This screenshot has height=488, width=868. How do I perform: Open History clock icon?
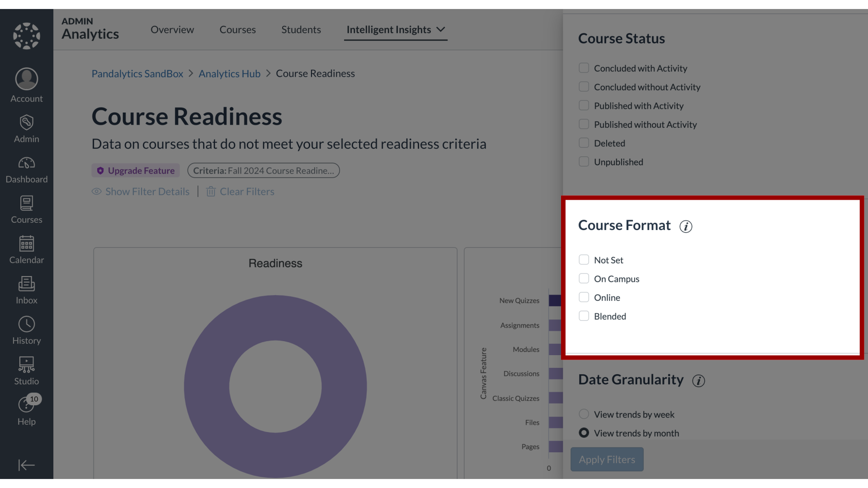coord(26,324)
